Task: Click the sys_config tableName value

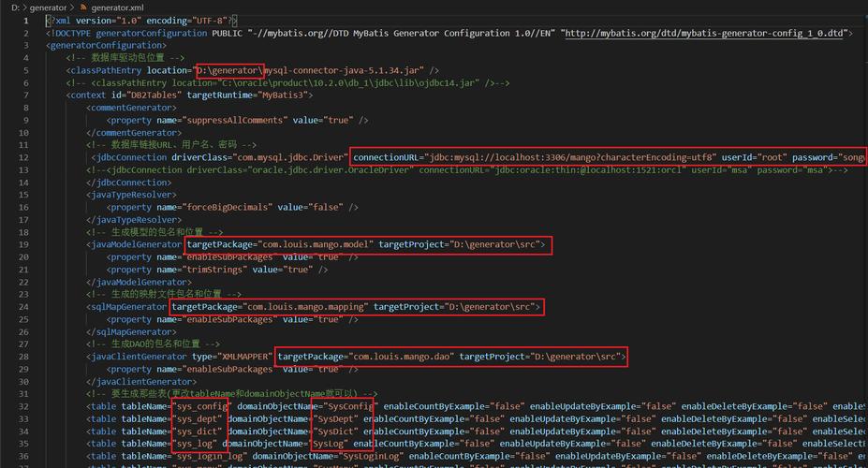Action: tap(200, 406)
